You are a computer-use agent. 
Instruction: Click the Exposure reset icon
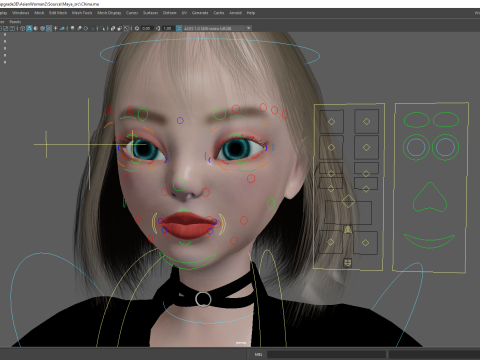[x=137, y=29]
